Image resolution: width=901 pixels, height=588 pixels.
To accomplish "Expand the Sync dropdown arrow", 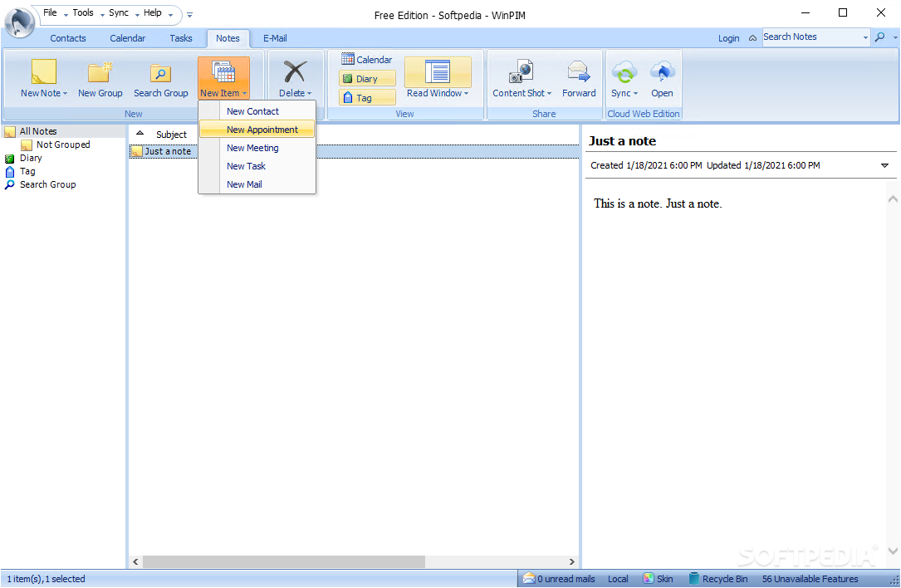I will 635,94.
